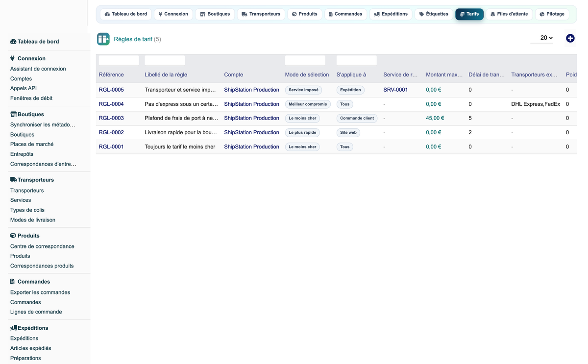Open service SRV-0001 link
Image resolution: width=588 pixels, height=364 pixels.
pyautogui.click(x=395, y=90)
